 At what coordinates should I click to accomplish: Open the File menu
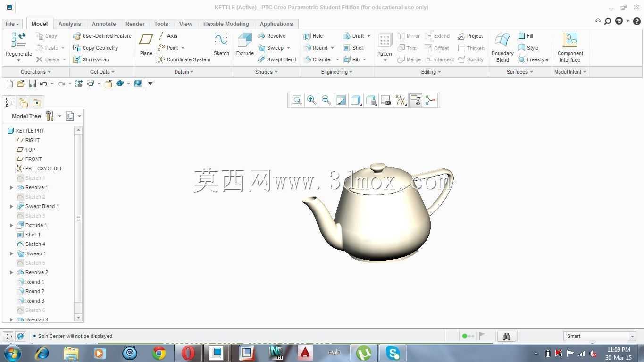(x=12, y=24)
